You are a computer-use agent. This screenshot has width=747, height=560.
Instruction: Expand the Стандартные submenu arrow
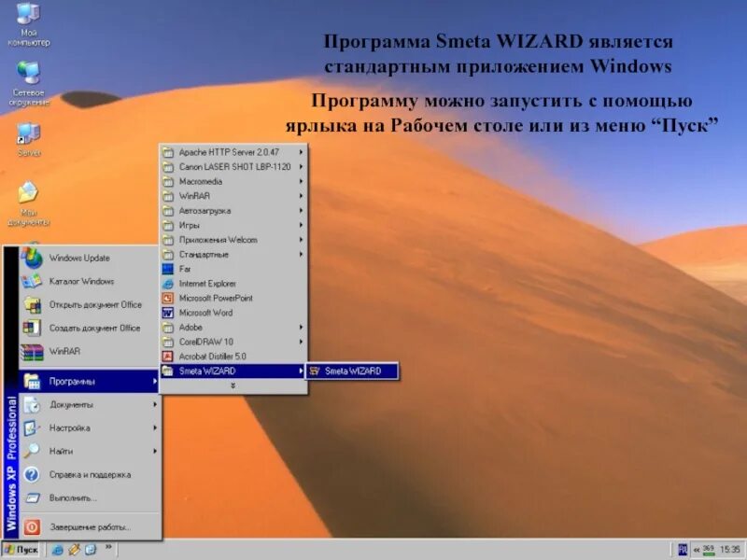[x=301, y=254]
